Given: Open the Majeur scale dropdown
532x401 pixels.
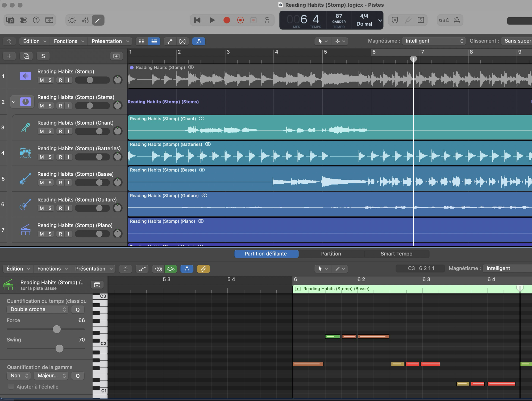Looking at the screenshot, I should point(51,376).
